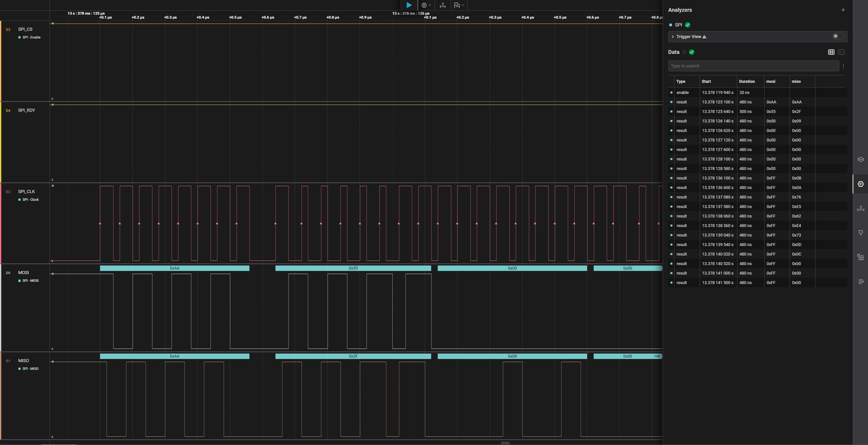Click the MOSI 0xAA decoded bubble
Screen dimensions: 868x445
click(175, 268)
